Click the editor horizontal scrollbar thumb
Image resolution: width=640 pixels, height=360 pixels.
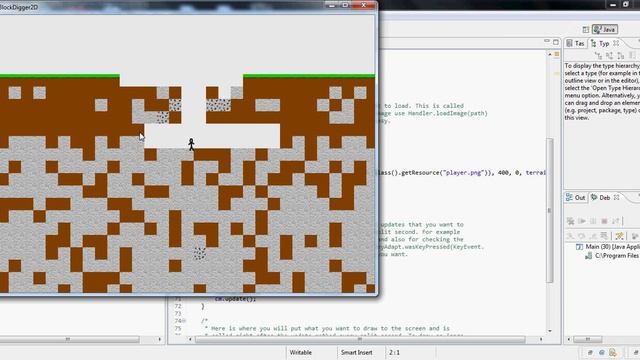[x=360, y=339]
